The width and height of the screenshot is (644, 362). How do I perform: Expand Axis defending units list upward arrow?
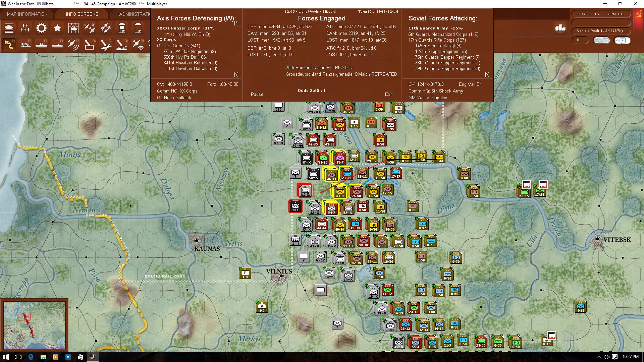click(236, 23)
